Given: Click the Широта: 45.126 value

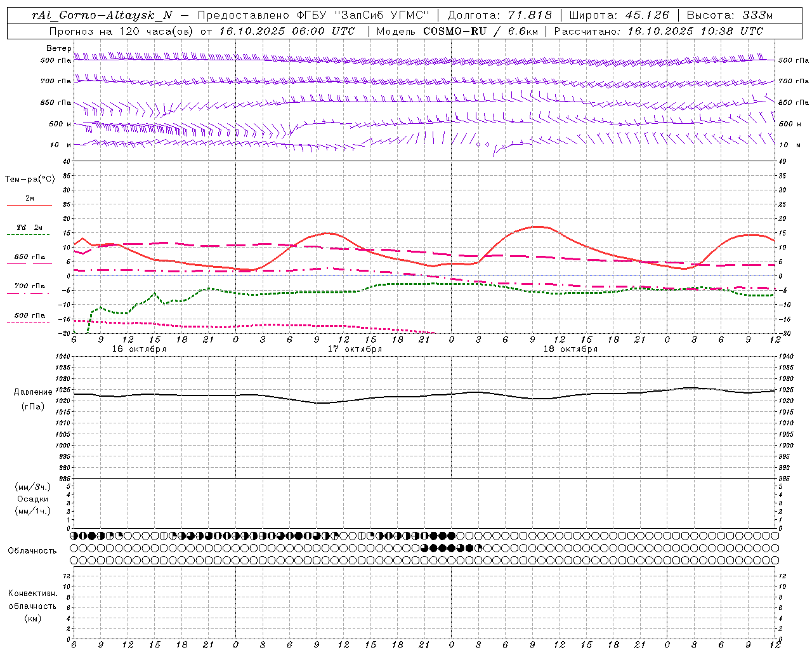Looking at the screenshot, I should pos(619,15).
